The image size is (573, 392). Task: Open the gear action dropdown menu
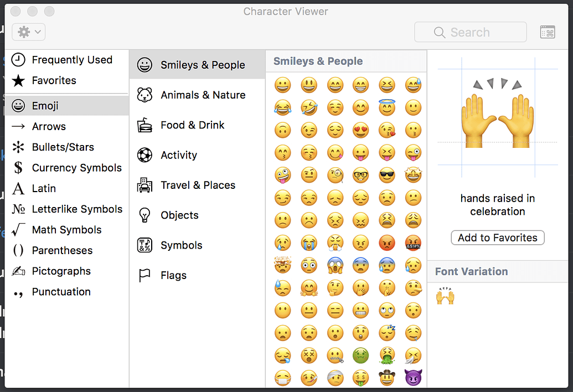pos(28,32)
